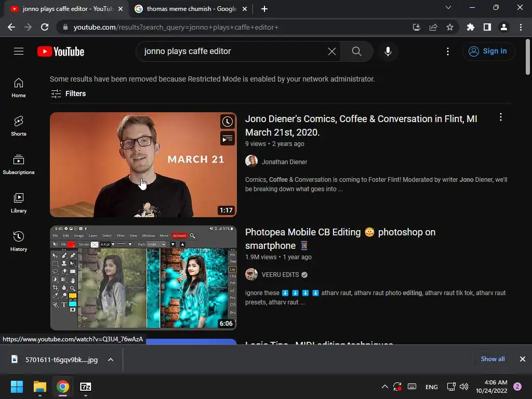Install app icon in address bar
Image resolution: width=532 pixels, height=399 pixels.
pos(416,27)
